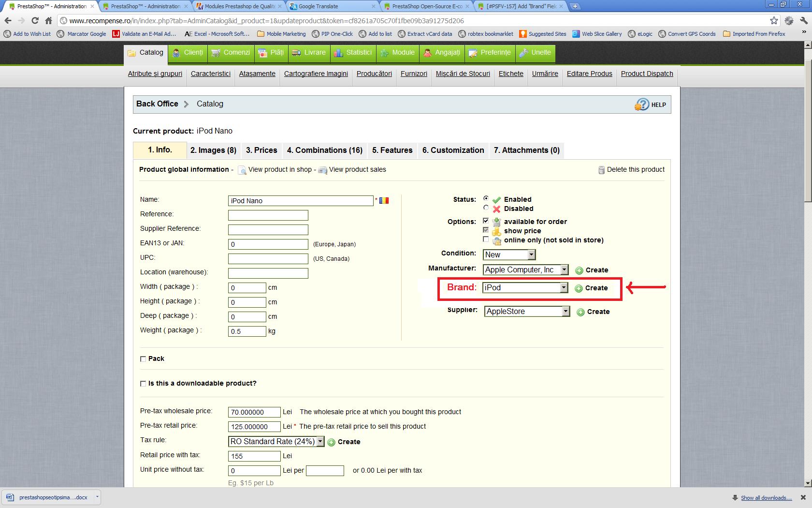812x508 pixels.
Task: Click the Create icon beside Manufacturer
Action: (x=579, y=270)
